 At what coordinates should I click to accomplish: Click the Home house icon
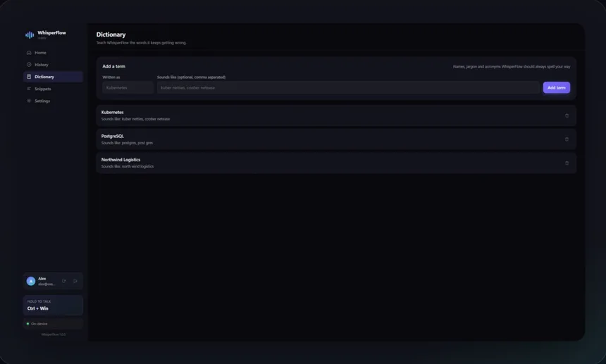click(x=29, y=53)
